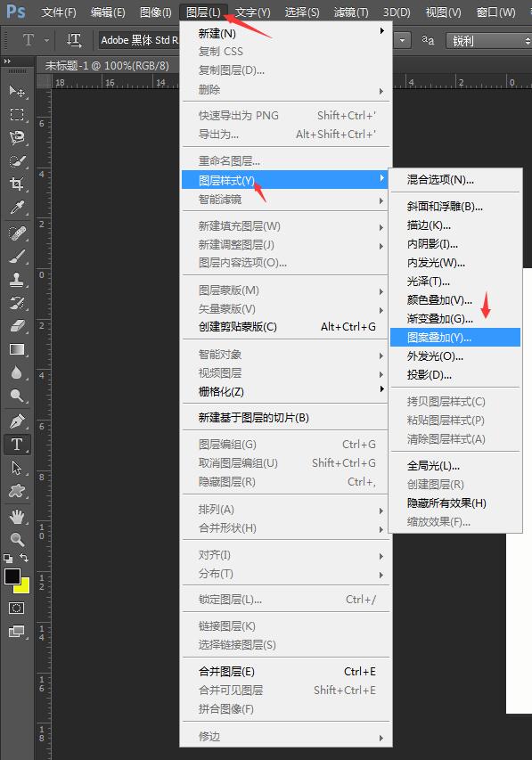This screenshot has height=760, width=532.
Task: Open the 3D(D) menu
Action: (397, 12)
